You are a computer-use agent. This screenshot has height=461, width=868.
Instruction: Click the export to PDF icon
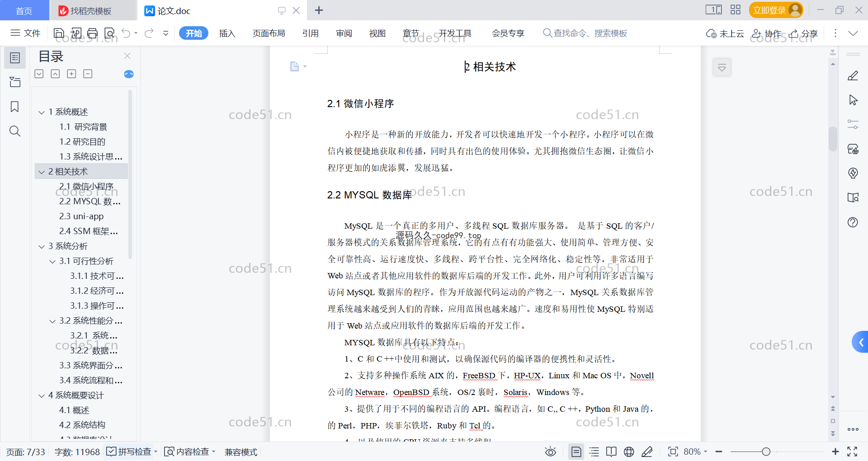76,33
